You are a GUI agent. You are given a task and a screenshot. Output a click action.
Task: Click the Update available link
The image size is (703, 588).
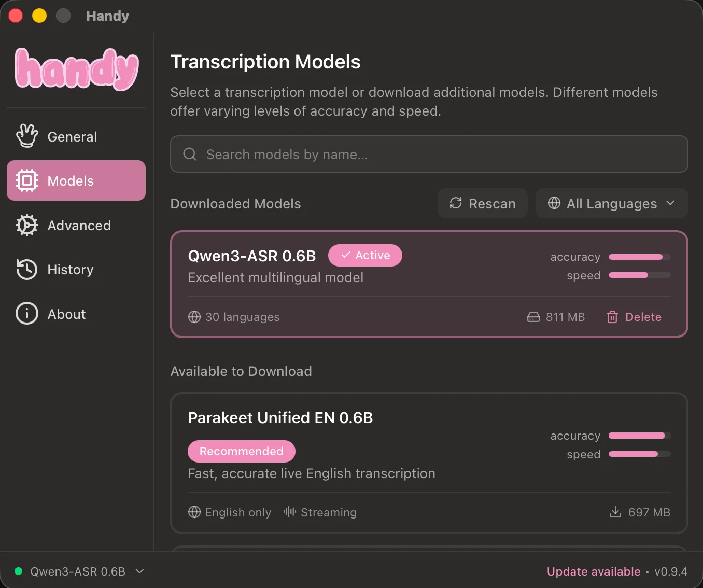pos(594,571)
